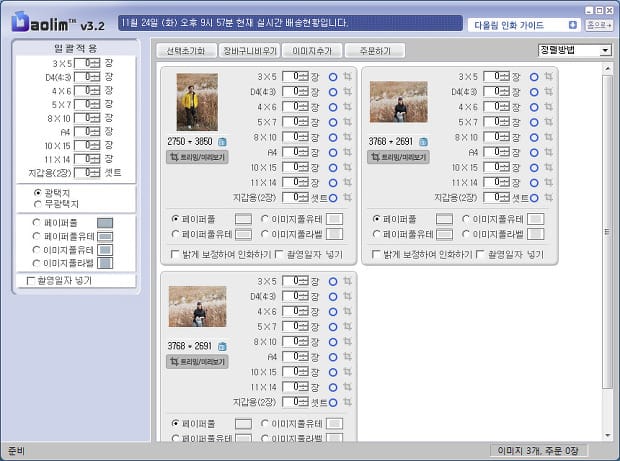Image resolution: width=620 pixels, height=461 pixels.
Task: Open the 종료 dropdown at top right
Action: 599,25
